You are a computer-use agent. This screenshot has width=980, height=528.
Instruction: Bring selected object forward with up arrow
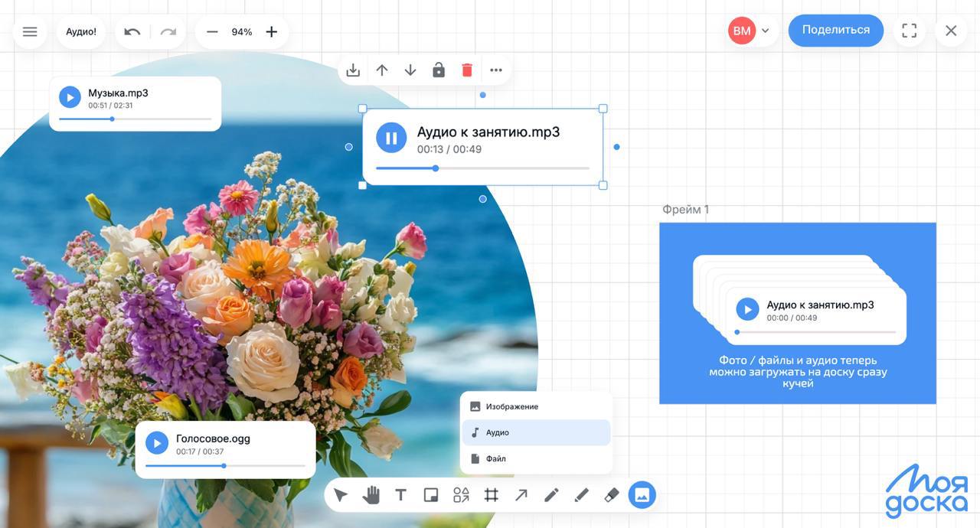(x=381, y=70)
